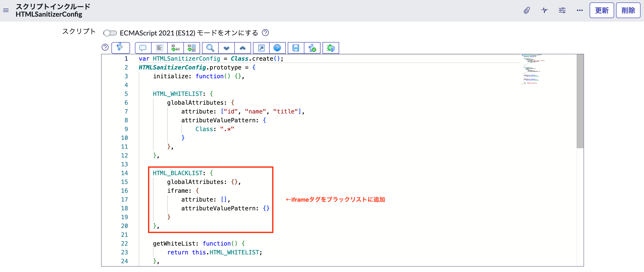This screenshot has width=644, height=272.
Task: Click the Go to Previous chevron
Action: (242, 48)
